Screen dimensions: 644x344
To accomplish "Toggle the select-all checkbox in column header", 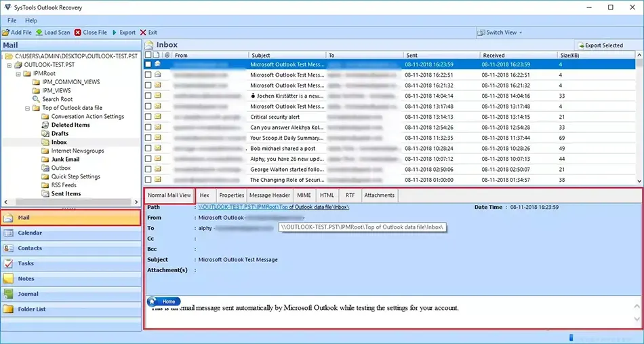I will [148, 55].
